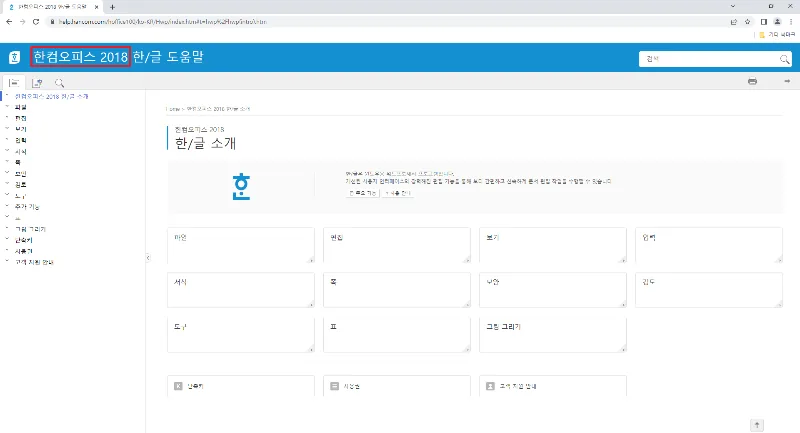Select 한컴오피스 2018 한/글 소개 in the tree
Viewport: 800px width, 433px height.
point(52,96)
